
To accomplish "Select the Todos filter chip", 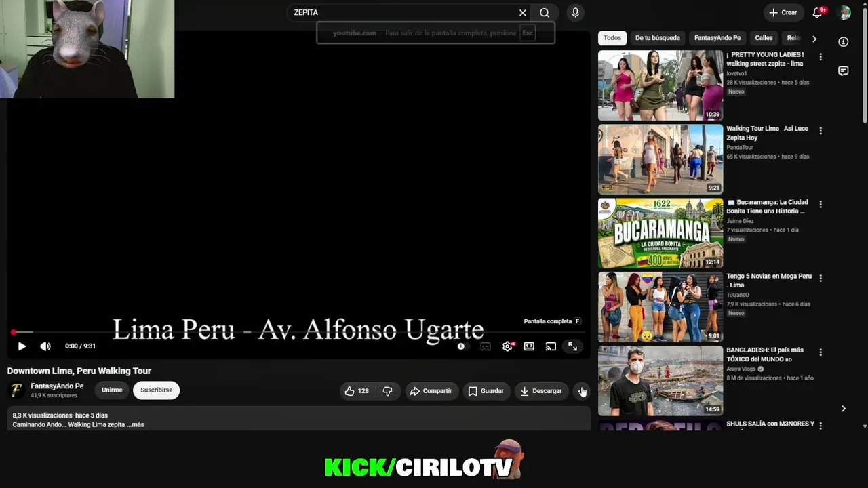I will [x=612, y=38].
